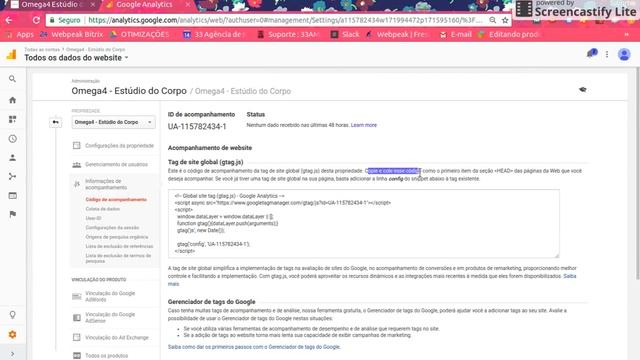
Task: Select User-ID submenu item
Action: 93,218
